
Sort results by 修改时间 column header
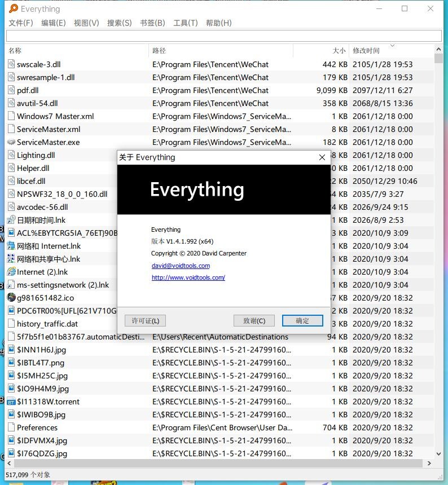[x=367, y=51]
